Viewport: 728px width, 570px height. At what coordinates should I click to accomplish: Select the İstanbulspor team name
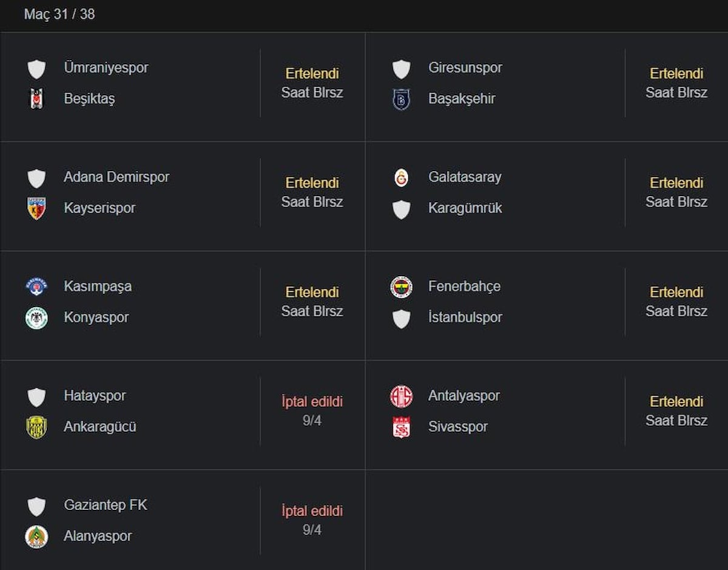(465, 317)
